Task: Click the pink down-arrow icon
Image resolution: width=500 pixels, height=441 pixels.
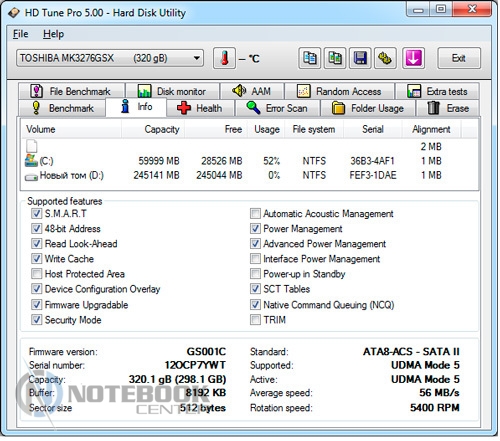Action: pyautogui.click(x=413, y=58)
